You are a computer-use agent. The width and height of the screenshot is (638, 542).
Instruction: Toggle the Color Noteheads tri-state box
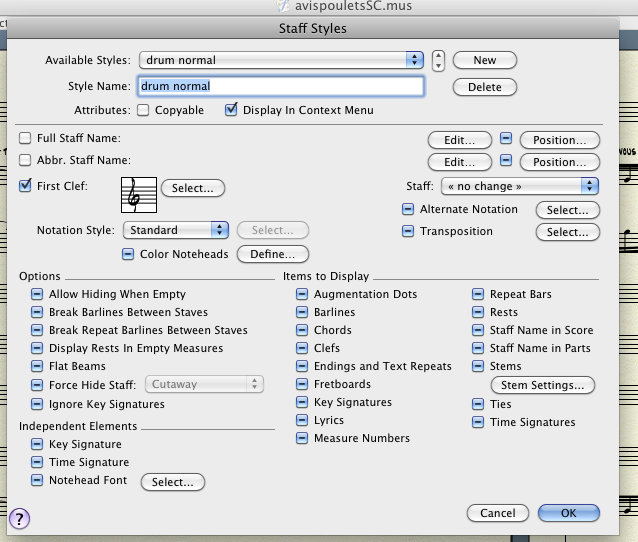click(128, 254)
